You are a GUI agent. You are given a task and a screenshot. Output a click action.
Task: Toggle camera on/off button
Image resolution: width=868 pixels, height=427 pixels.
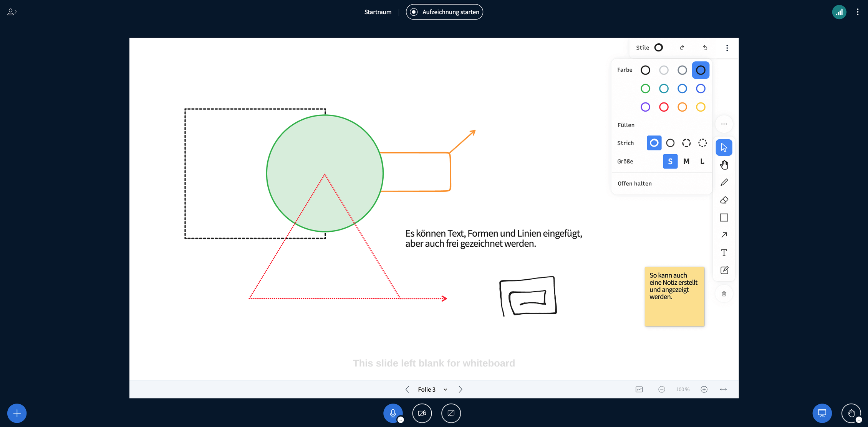point(422,413)
